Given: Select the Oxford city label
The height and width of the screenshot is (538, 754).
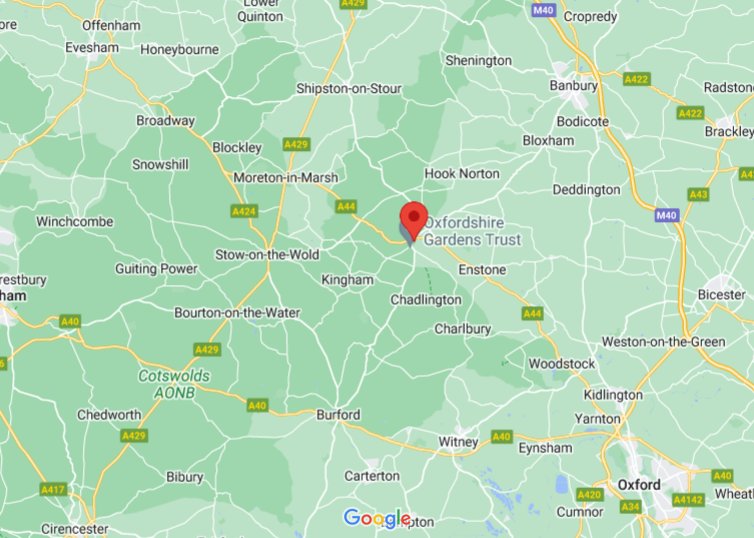Looking at the screenshot, I should [x=639, y=485].
